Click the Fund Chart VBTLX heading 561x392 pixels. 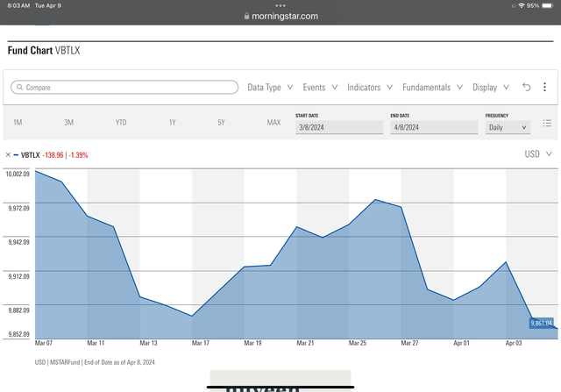click(x=44, y=51)
